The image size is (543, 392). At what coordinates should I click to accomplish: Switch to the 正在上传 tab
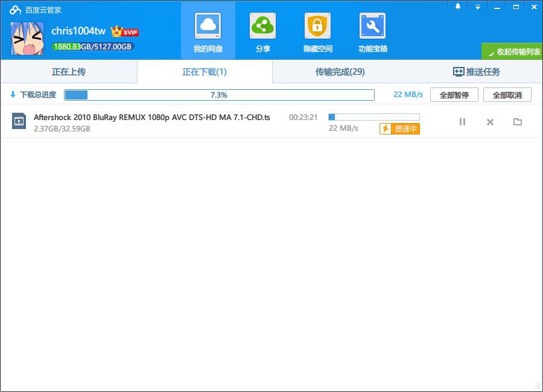click(x=69, y=72)
